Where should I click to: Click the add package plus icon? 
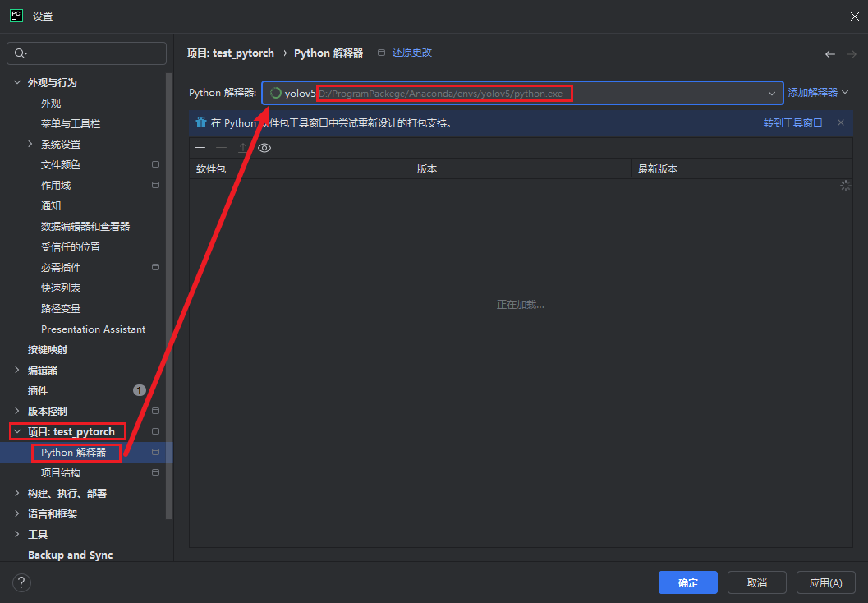pos(200,148)
